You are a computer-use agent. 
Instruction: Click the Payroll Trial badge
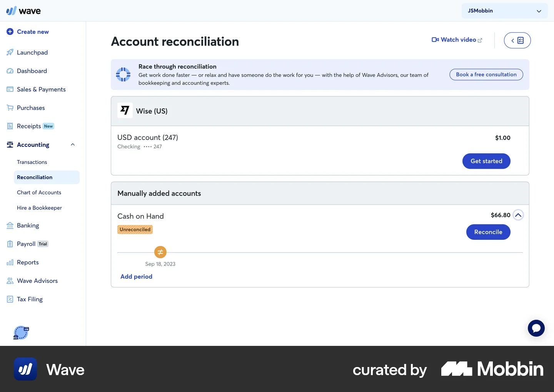click(43, 244)
